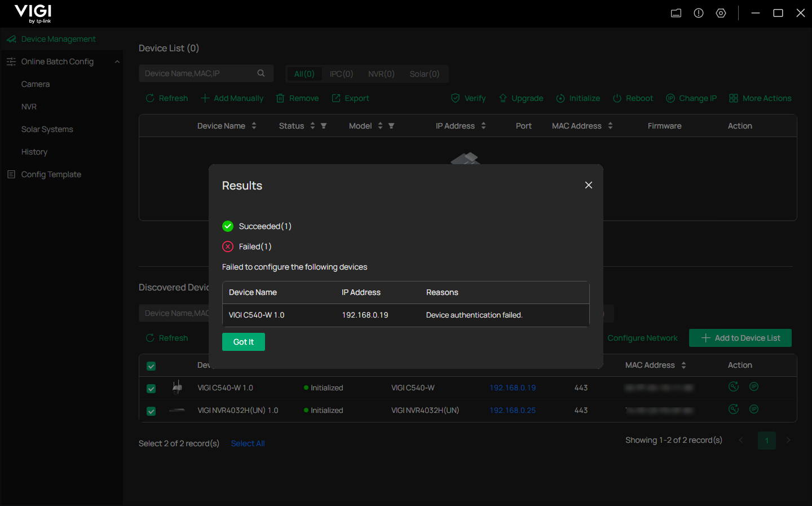Collapse the Online Batch Config section
The height and width of the screenshot is (506, 812).
coord(117,61)
